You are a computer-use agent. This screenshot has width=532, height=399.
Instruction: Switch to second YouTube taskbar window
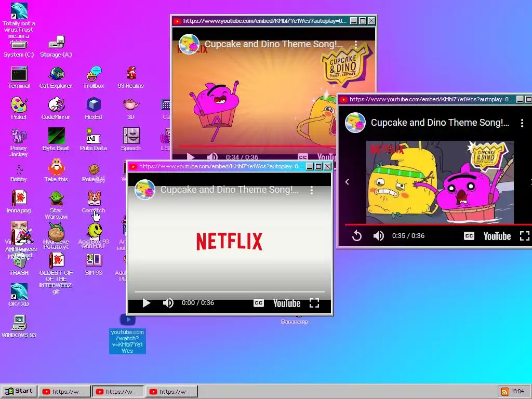pos(118,391)
